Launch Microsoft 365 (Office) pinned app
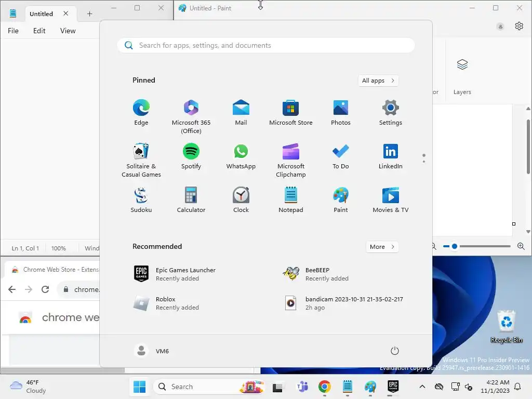The height and width of the screenshot is (399, 532). [x=191, y=117]
